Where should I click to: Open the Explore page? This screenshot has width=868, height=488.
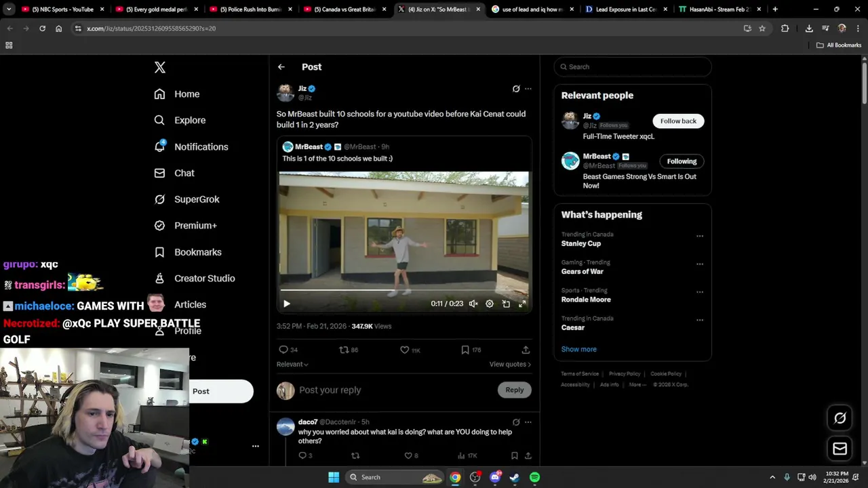pos(180,120)
